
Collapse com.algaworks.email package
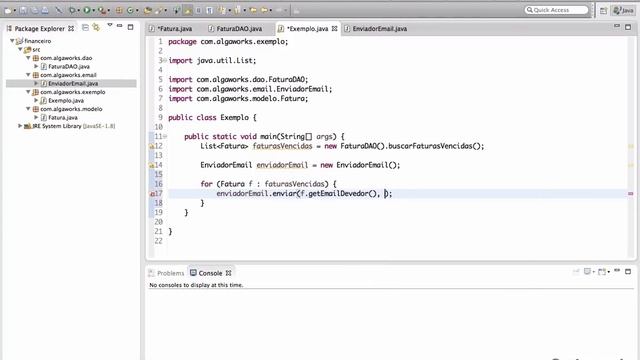(x=28, y=75)
